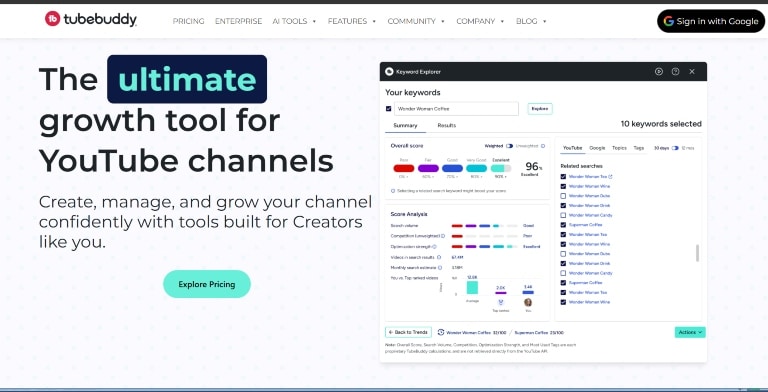Click the teal Average bar in chart
The width and height of the screenshot is (768, 392).
[472, 287]
